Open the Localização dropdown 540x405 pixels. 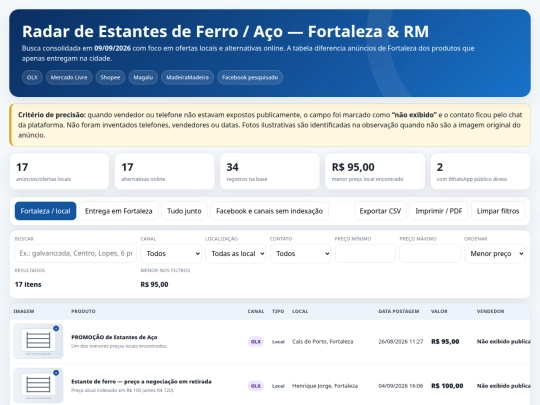pyautogui.click(x=236, y=253)
